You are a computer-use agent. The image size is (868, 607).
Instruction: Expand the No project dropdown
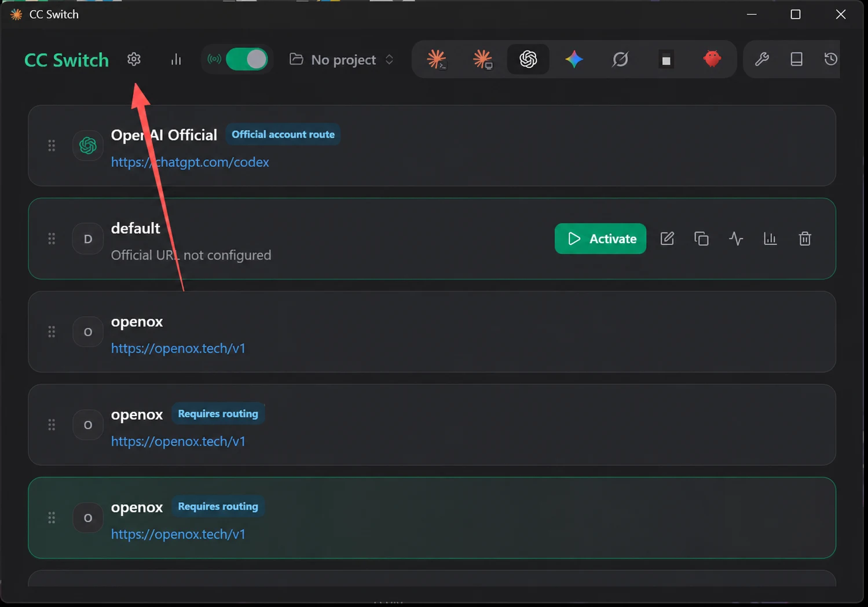(342, 60)
